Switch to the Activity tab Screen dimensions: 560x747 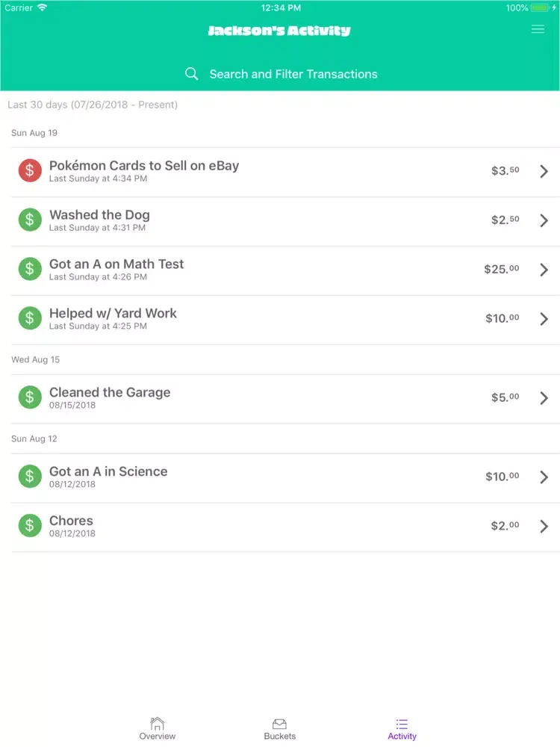[x=402, y=729]
